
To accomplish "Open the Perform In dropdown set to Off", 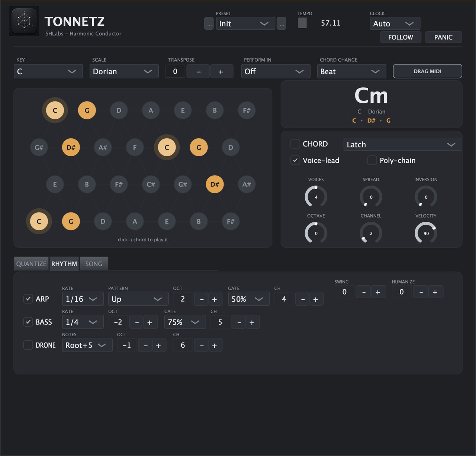I will [276, 71].
